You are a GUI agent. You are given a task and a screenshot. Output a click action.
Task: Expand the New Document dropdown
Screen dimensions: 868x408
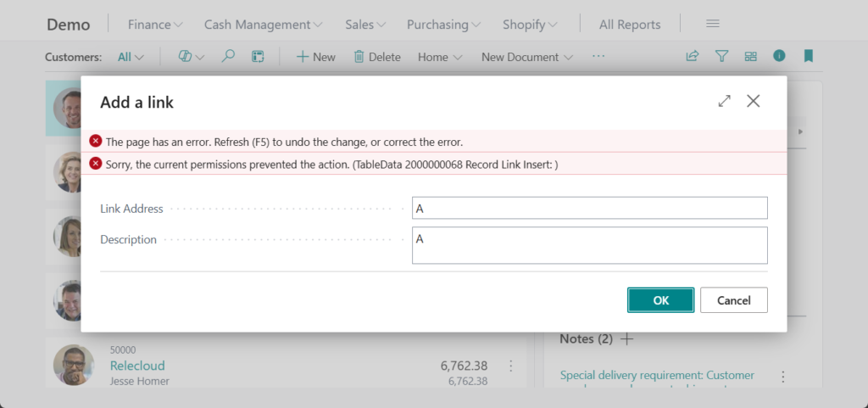(527, 57)
